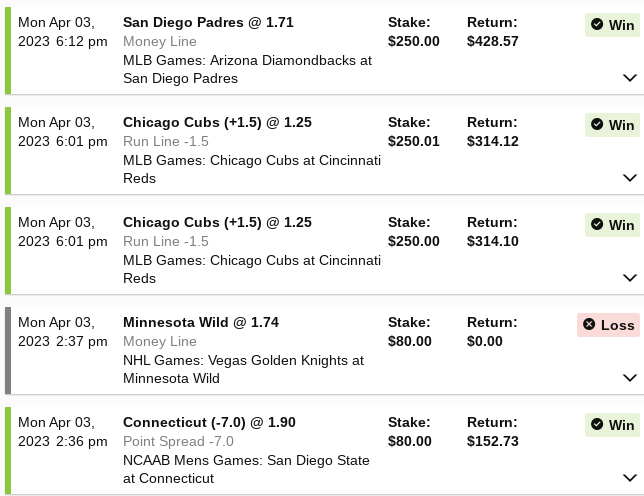Image resolution: width=644 pixels, height=496 pixels.
Task: Expand the San Diego Padres bet details
Action: click(x=630, y=78)
